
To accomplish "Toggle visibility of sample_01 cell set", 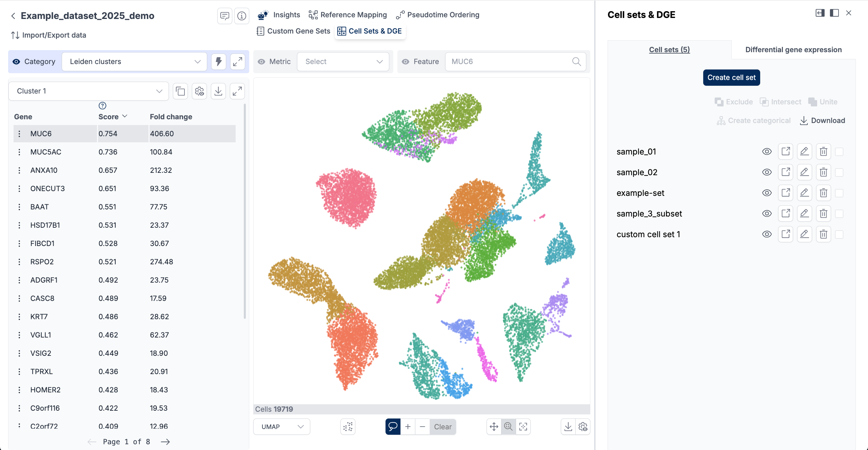I will coord(767,152).
